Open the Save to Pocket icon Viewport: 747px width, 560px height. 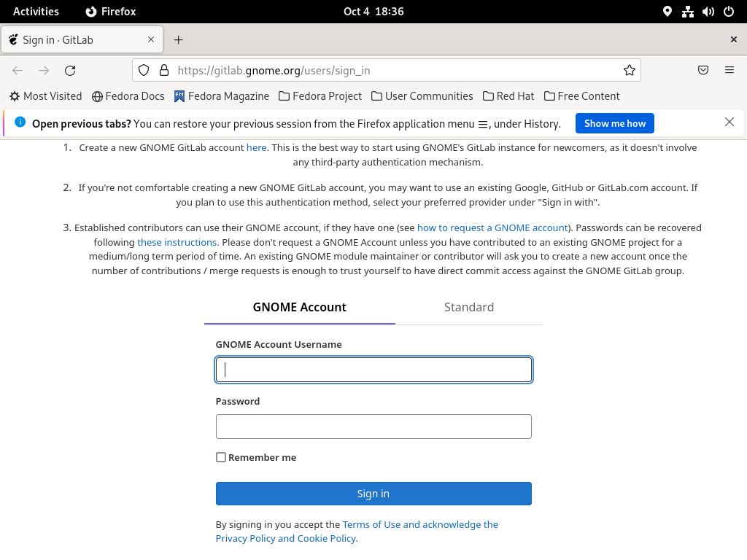(x=703, y=71)
